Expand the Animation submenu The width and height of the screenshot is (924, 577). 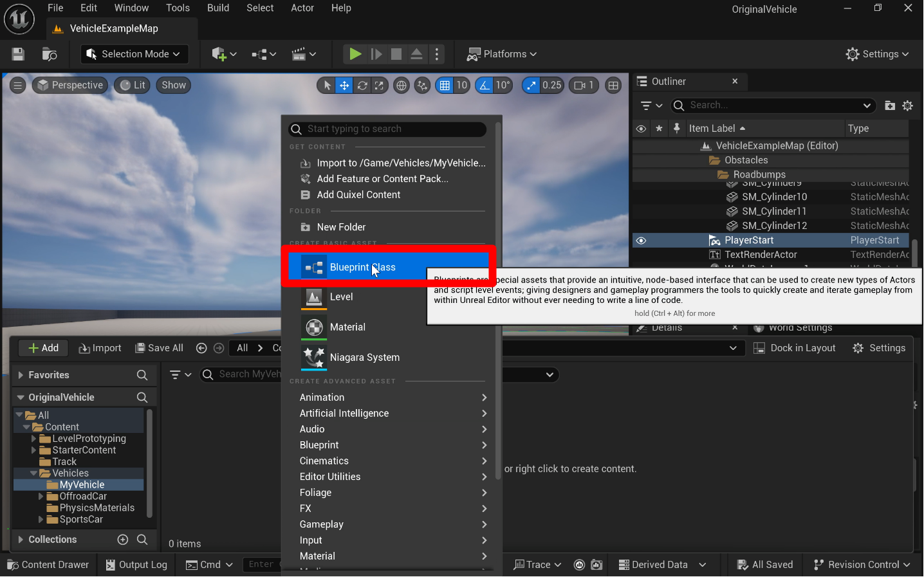pos(393,398)
